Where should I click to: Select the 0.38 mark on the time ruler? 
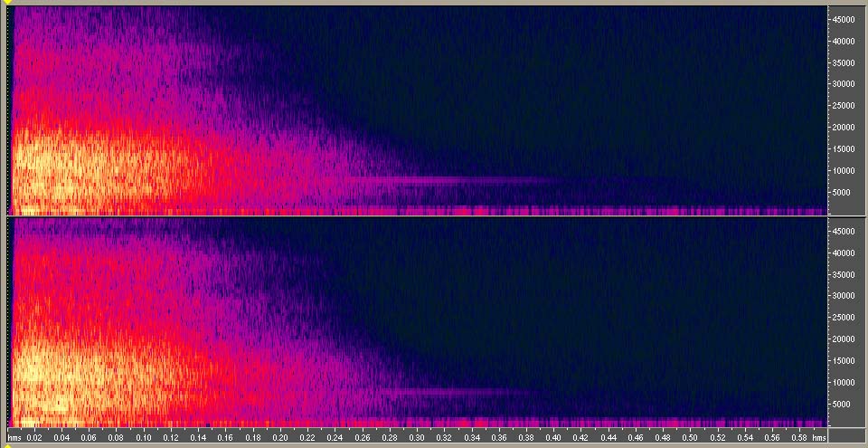point(526,437)
